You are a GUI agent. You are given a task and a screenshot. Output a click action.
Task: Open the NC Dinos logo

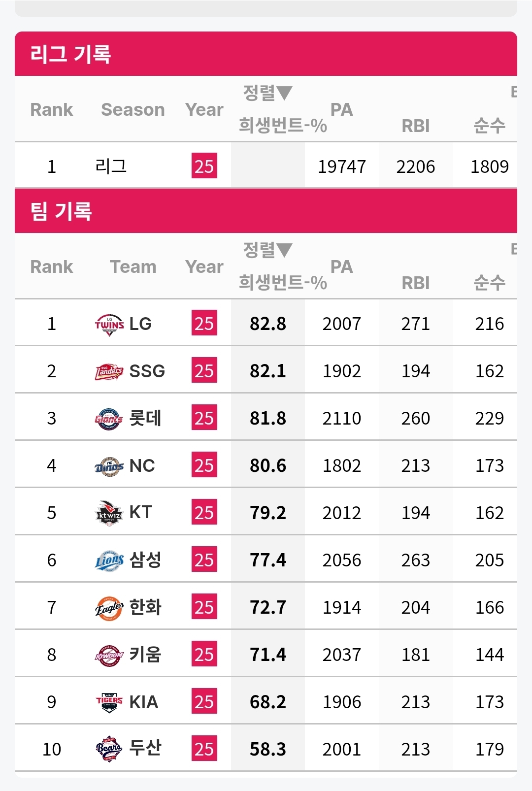click(109, 466)
